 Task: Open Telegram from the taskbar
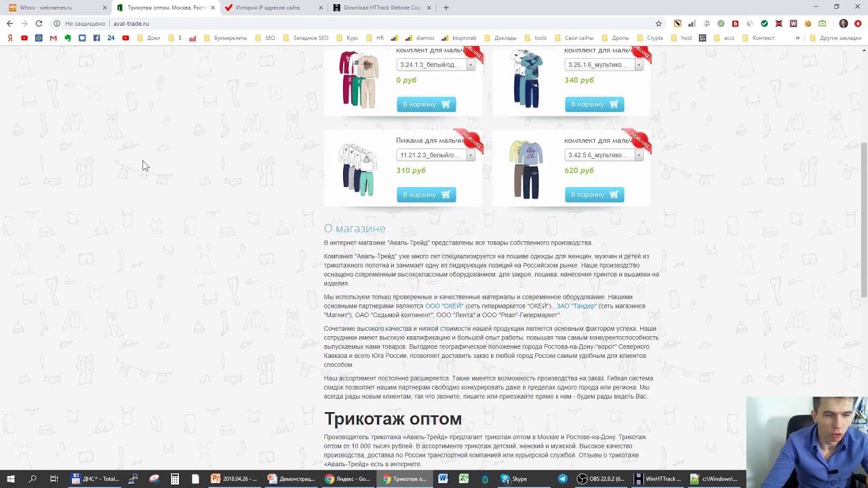[x=562, y=479]
